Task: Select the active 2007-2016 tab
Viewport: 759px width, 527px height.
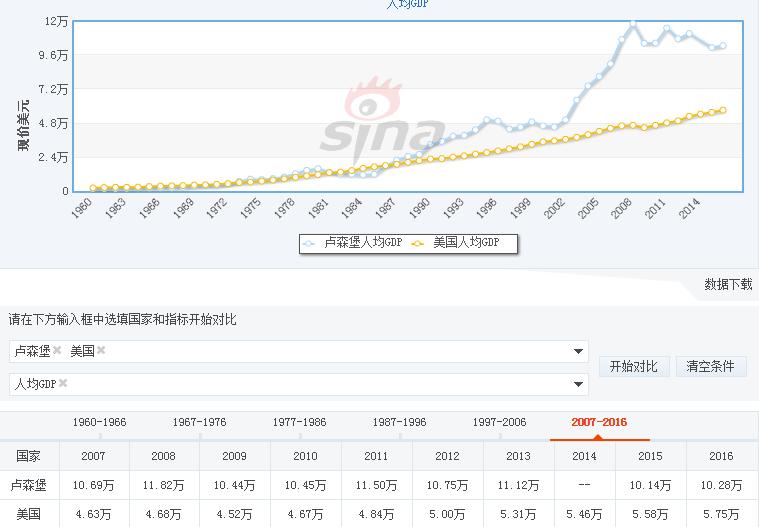Action: (599, 422)
